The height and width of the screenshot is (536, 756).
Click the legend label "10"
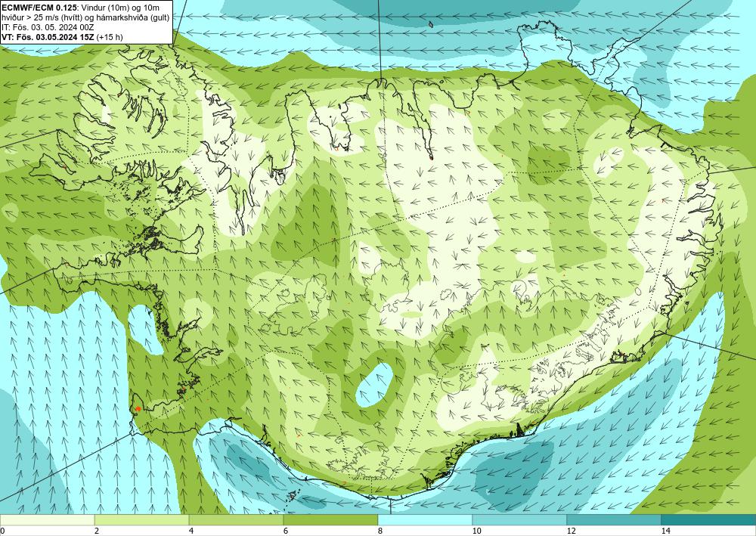point(476,531)
